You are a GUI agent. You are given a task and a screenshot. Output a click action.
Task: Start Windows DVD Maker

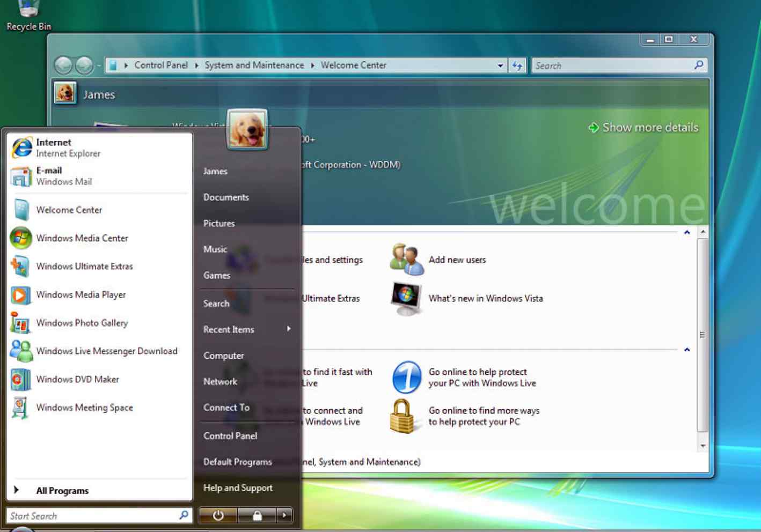coord(77,379)
